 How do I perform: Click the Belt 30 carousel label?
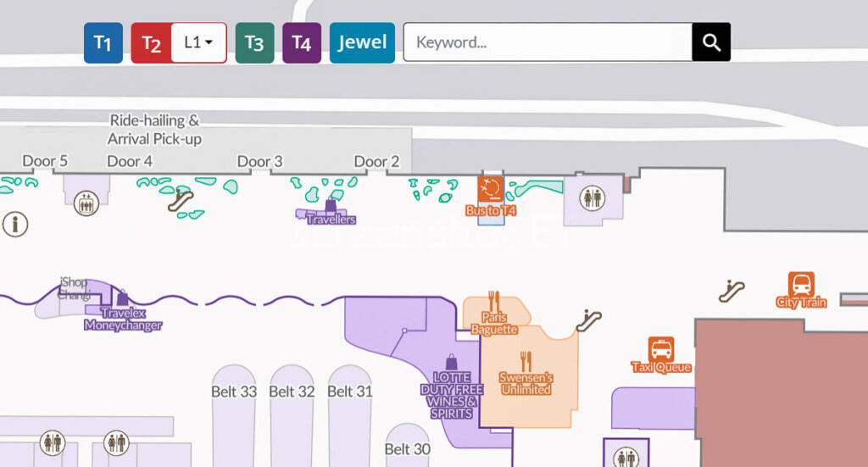[x=408, y=448]
